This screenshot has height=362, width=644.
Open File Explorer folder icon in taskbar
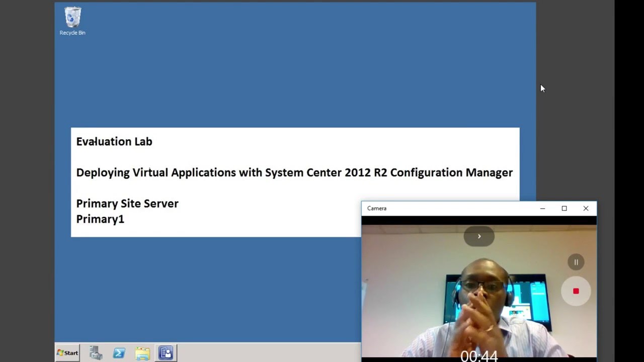coord(142,353)
